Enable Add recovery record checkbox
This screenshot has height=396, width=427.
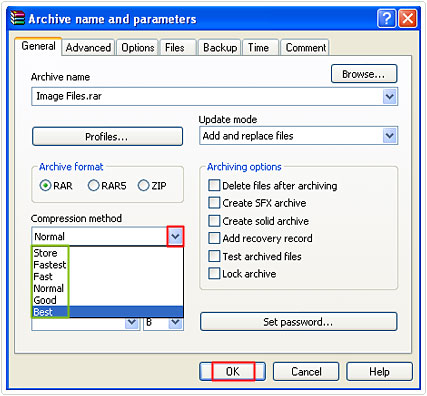tap(214, 238)
